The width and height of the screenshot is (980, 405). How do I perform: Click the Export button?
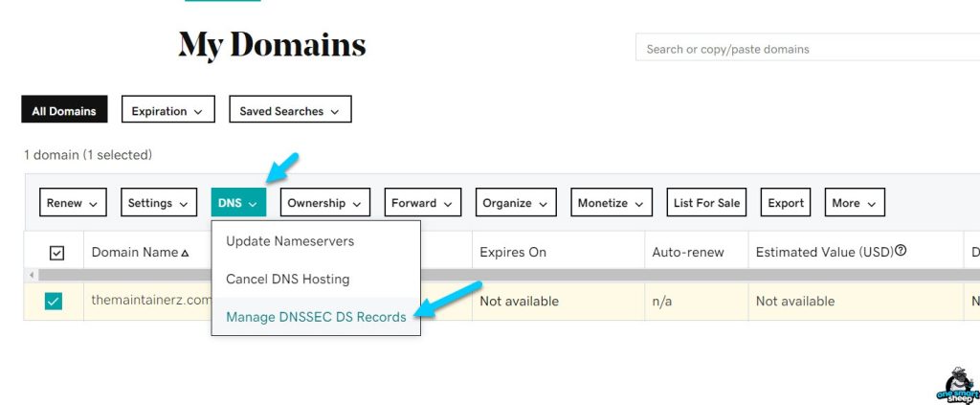786,203
